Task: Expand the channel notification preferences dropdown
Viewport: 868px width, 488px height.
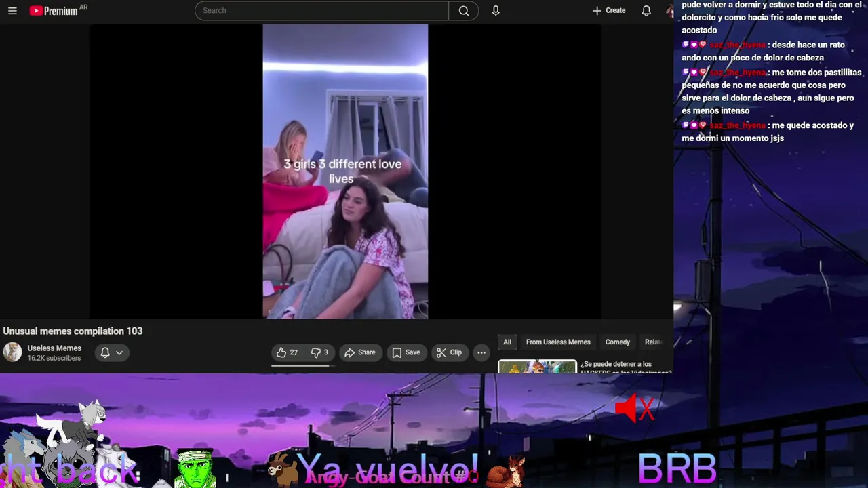Action: coord(112,352)
